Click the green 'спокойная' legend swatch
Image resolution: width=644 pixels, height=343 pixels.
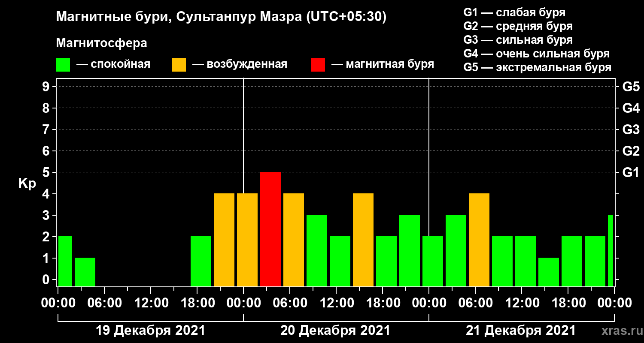[63, 65]
